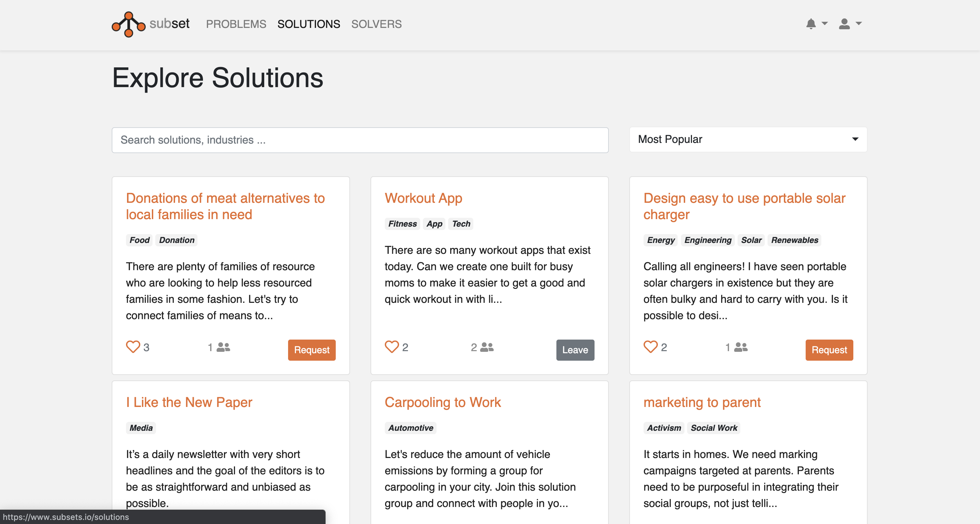Viewport: 980px width, 524px height.
Task: Open the notifications bell icon
Action: [x=811, y=24]
